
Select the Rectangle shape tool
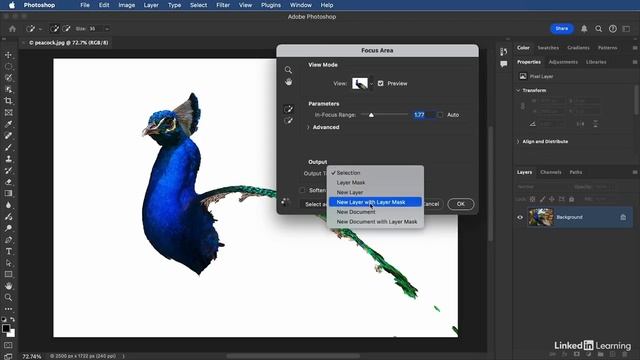pyautogui.click(x=8, y=274)
